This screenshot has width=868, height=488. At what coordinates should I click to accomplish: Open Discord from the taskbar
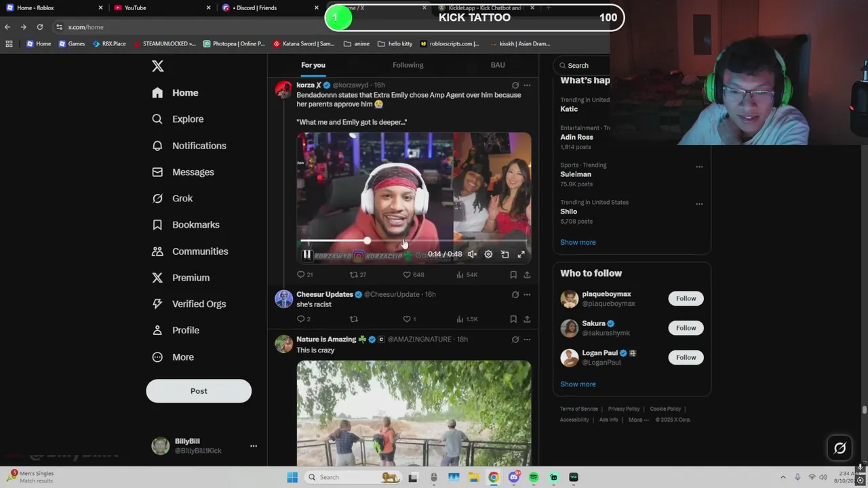pyautogui.click(x=513, y=477)
